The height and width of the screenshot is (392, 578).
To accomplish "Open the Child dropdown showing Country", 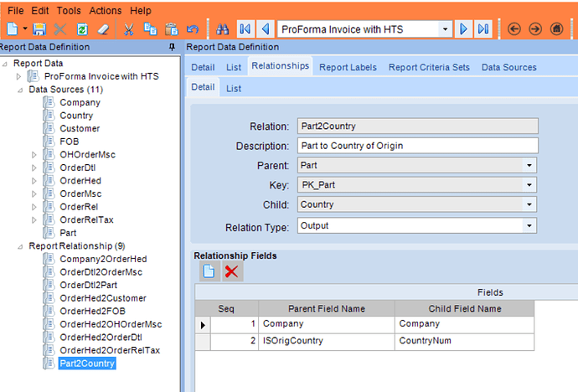I will [x=529, y=204].
